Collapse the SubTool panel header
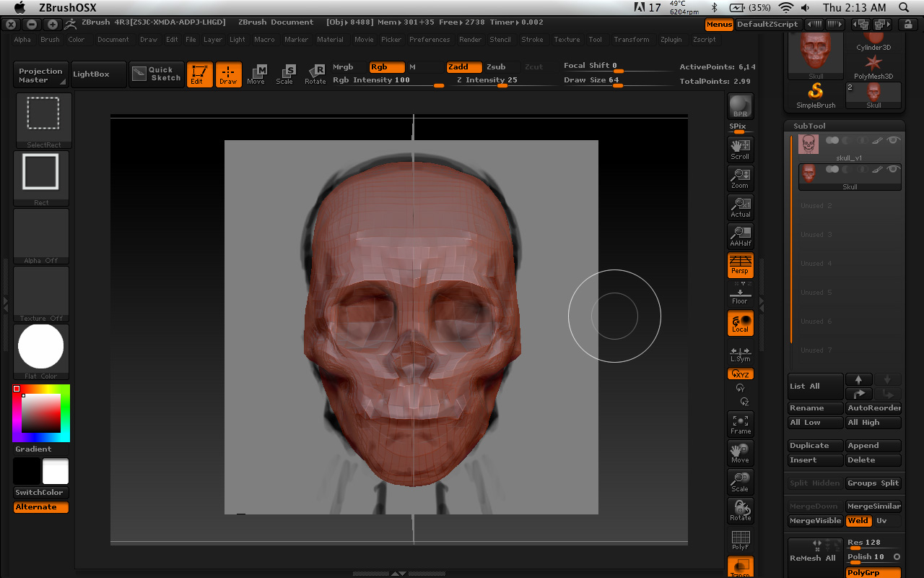This screenshot has height=578, width=924. [808, 126]
